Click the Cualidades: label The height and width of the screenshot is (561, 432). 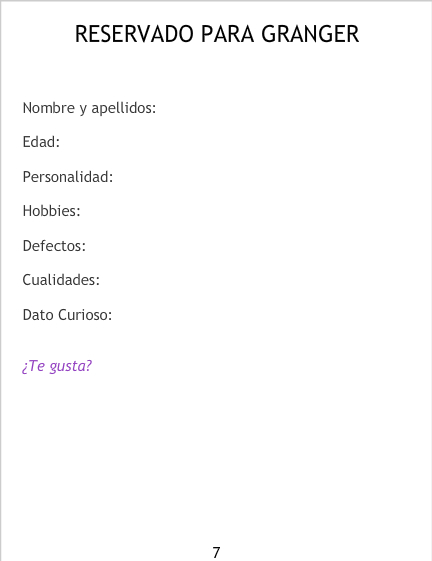(x=61, y=280)
